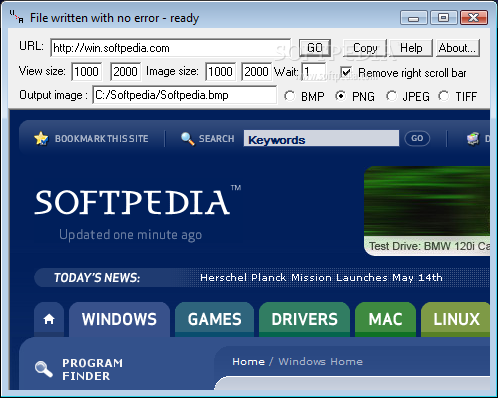
Task: Click the Test Drive: BMW 120i caption
Action: pyautogui.click(x=429, y=246)
